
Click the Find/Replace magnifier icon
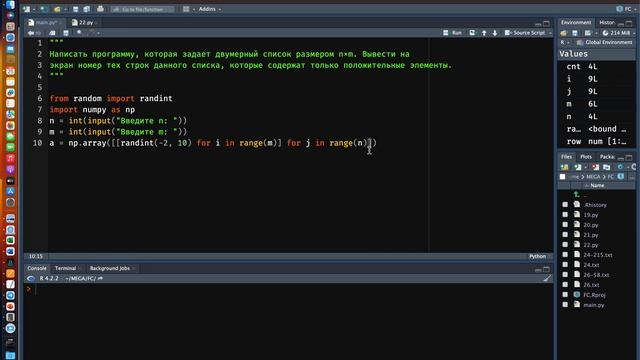point(80,33)
